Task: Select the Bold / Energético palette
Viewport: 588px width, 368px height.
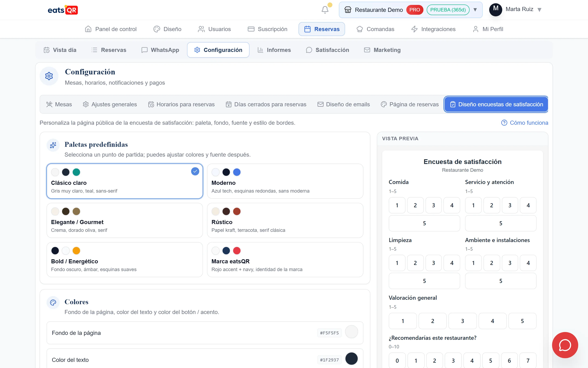Action: (x=125, y=259)
